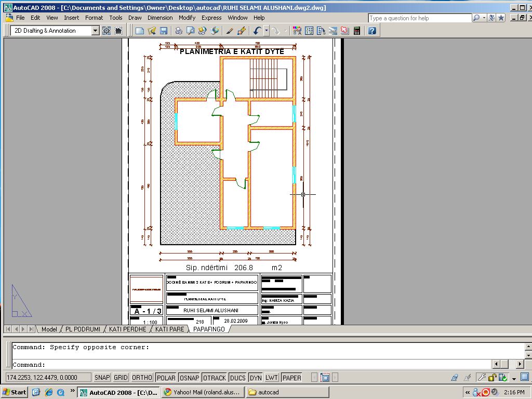Click the Help question mark icon
The height and width of the screenshot is (399, 532).
(372, 31)
